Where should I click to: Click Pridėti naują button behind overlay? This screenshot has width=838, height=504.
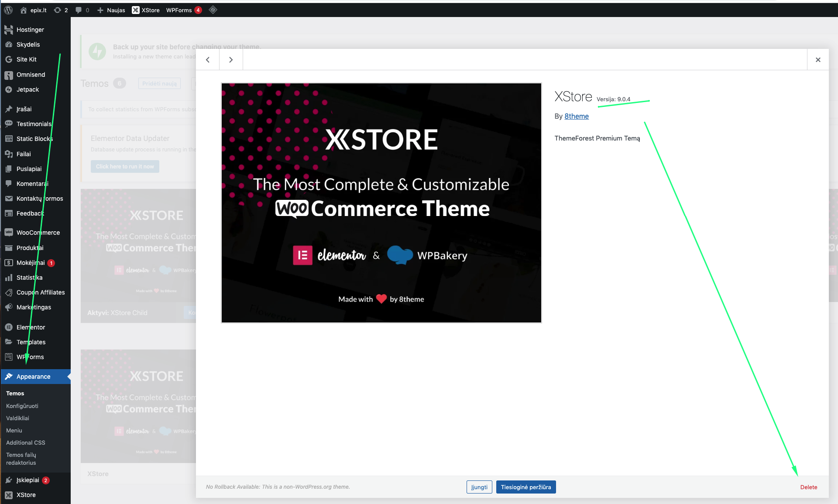(x=159, y=83)
